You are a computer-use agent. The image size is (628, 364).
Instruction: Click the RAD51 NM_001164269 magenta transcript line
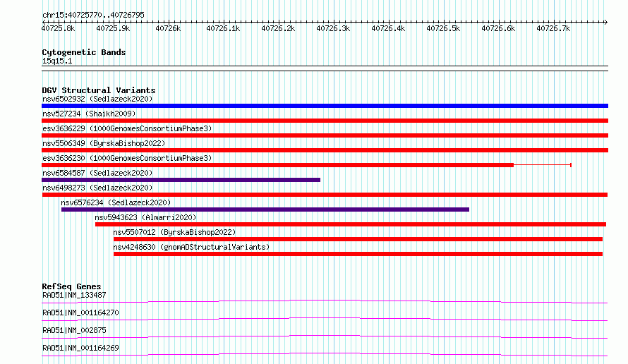pyautogui.click(x=325, y=354)
